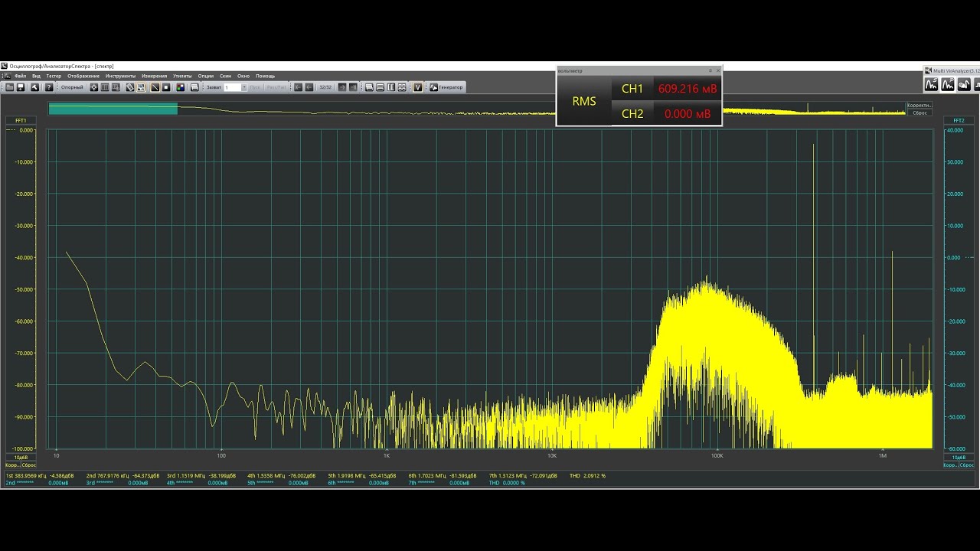Click the Опорный button
980x551 pixels.
(x=72, y=87)
